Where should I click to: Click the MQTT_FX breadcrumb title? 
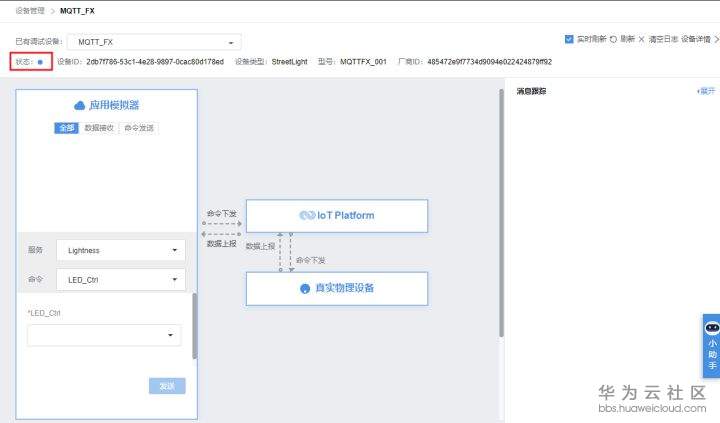[x=77, y=11]
